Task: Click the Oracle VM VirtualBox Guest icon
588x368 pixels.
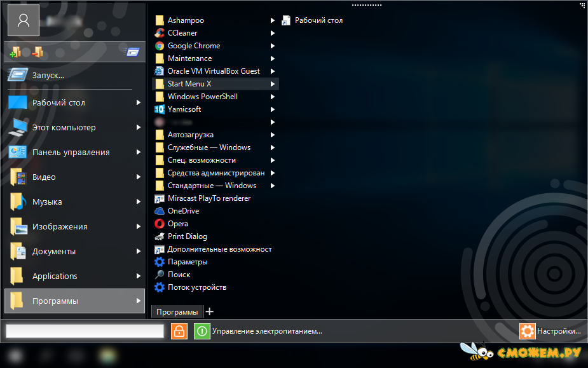Action: tap(160, 71)
